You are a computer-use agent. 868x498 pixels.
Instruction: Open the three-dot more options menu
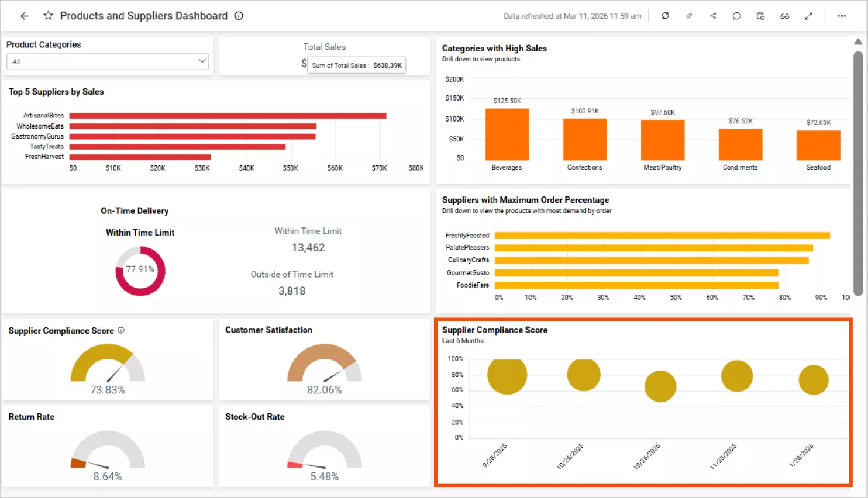tap(842, 16)
